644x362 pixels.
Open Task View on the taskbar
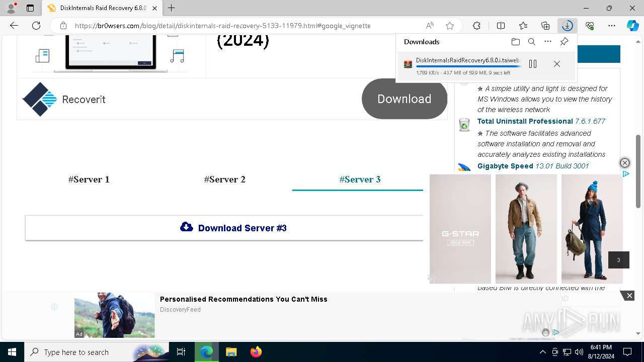point(181,352)
